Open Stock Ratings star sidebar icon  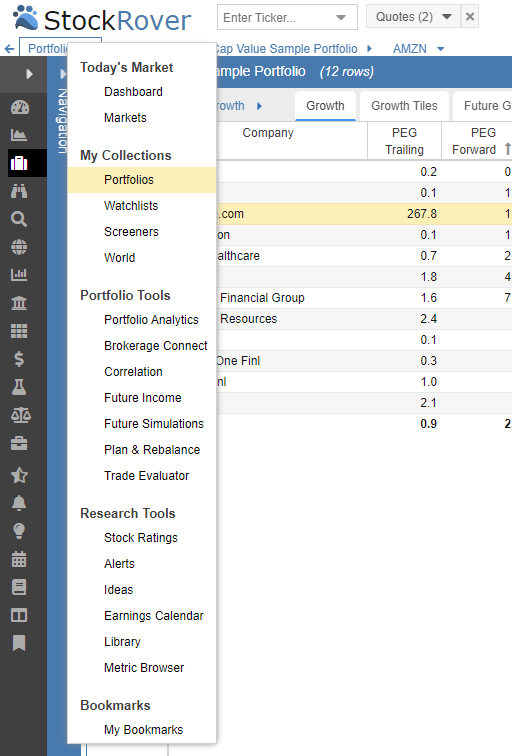tap(19, 475)
